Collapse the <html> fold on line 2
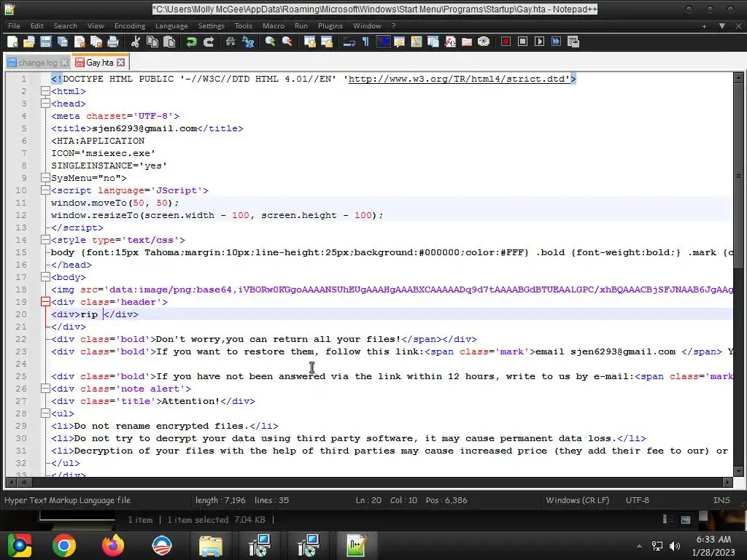This screenshot has height=560, width=747. (45, 91)
